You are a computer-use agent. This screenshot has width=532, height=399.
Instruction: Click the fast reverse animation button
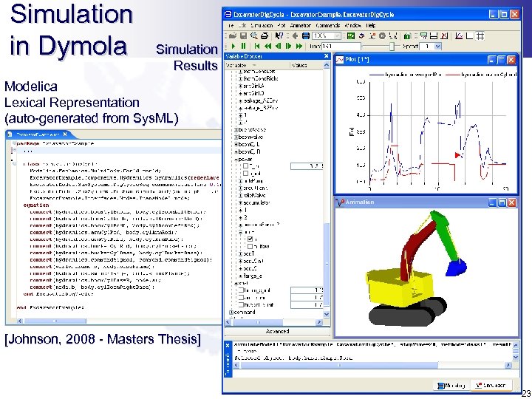tap(267, 46)
